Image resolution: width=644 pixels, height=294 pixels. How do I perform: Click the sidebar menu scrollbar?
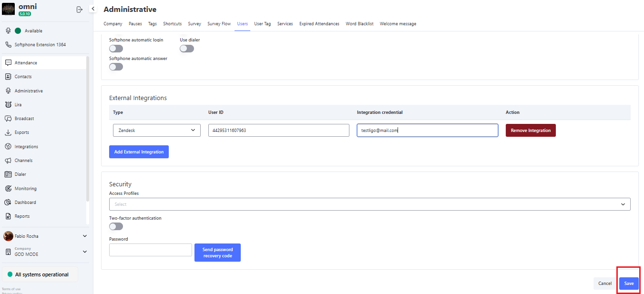[87, 129]
